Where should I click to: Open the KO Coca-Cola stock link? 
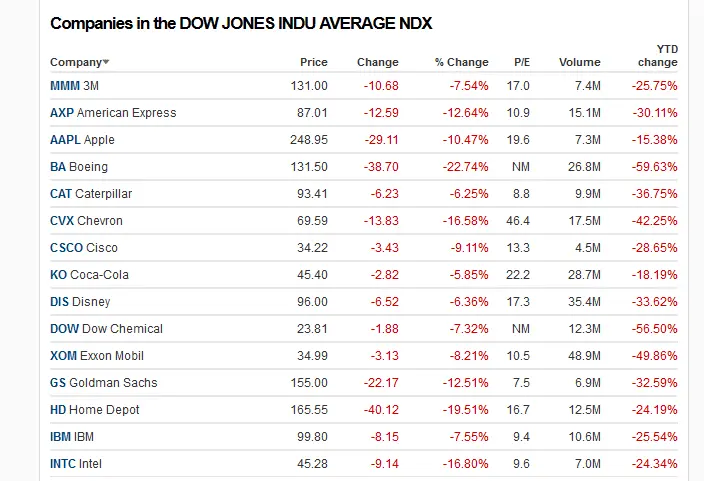click(59, 275)
